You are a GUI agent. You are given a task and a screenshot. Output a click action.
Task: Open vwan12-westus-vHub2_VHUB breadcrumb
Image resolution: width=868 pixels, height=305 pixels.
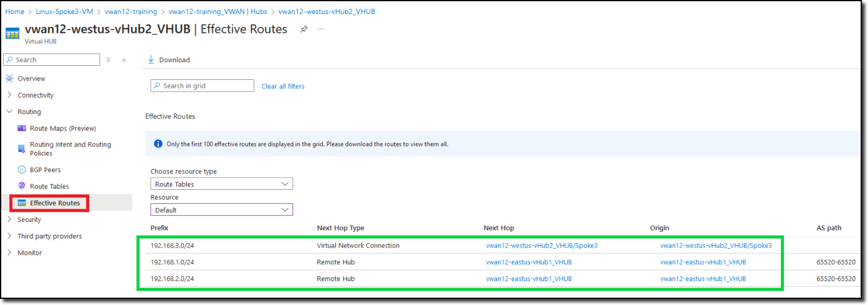pyautogui.click(x=327, y=12)
